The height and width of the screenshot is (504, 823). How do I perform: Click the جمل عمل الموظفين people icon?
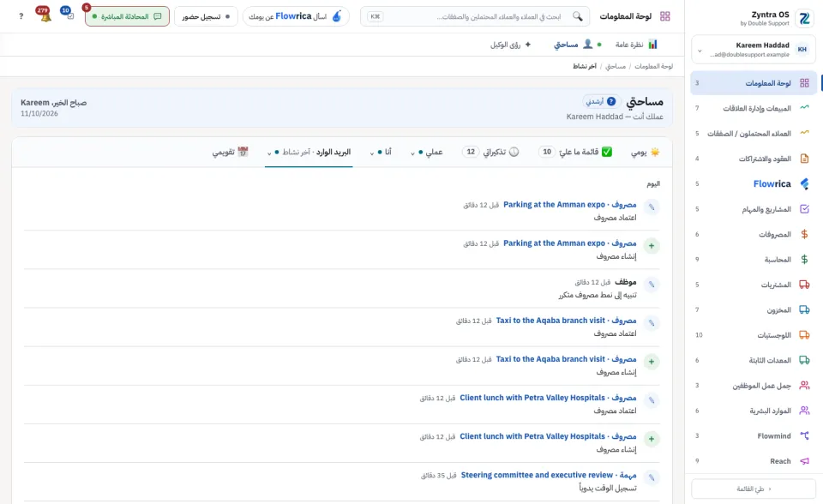[x=804, y=385]
